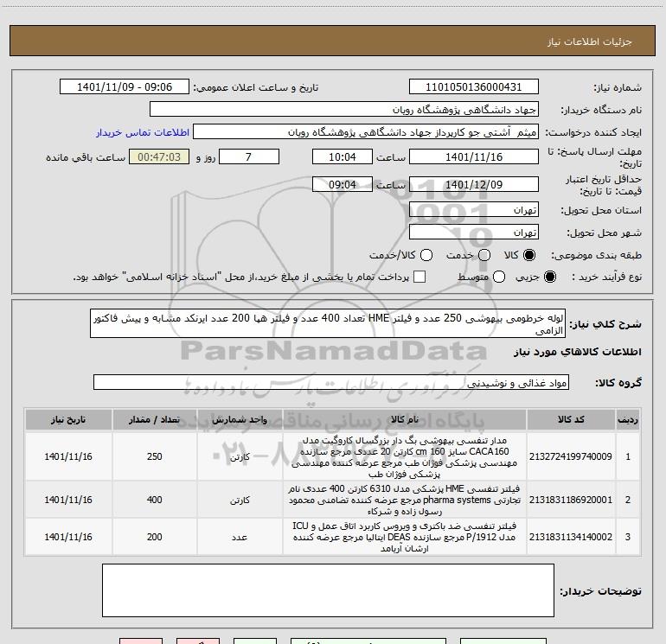
Task: Click quantity 250 in row 1
Action: tap(155, 456)
